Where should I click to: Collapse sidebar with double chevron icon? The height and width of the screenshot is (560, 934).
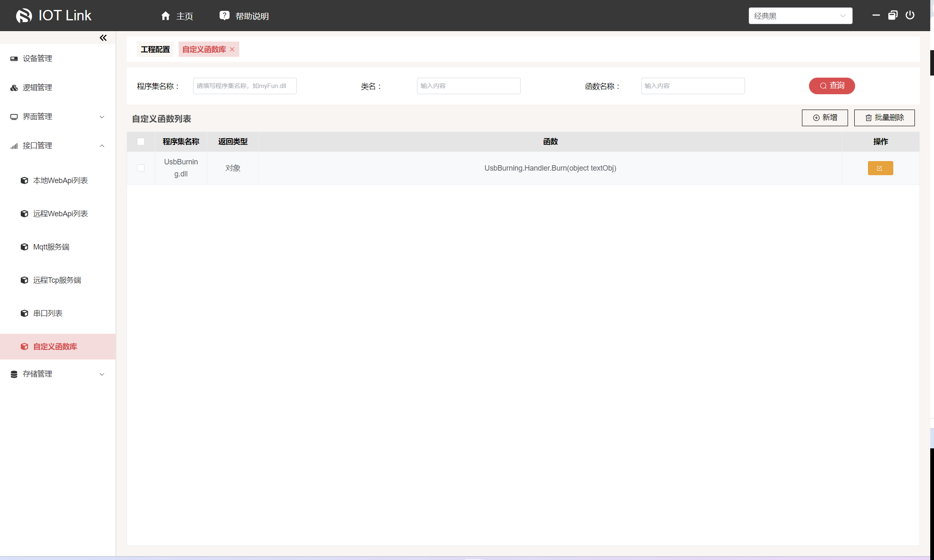103,38
